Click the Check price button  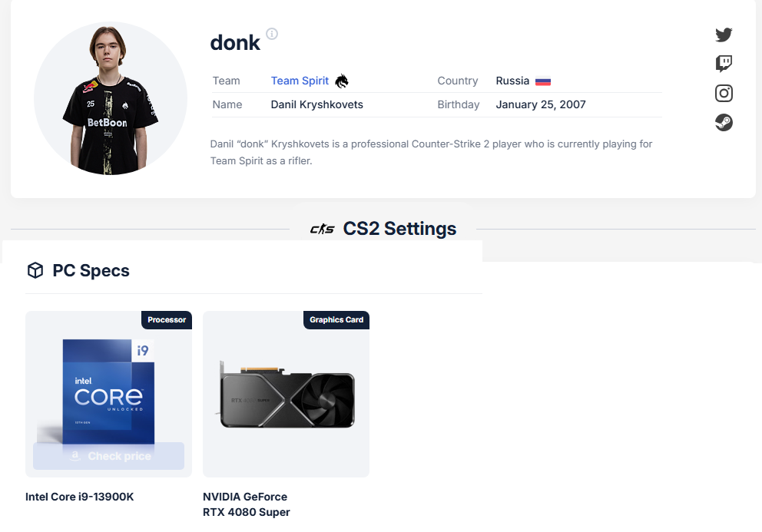coord(108,456)
